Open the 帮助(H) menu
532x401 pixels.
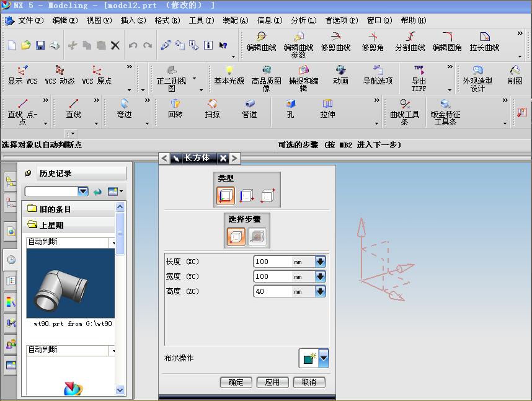pos(413,20)
